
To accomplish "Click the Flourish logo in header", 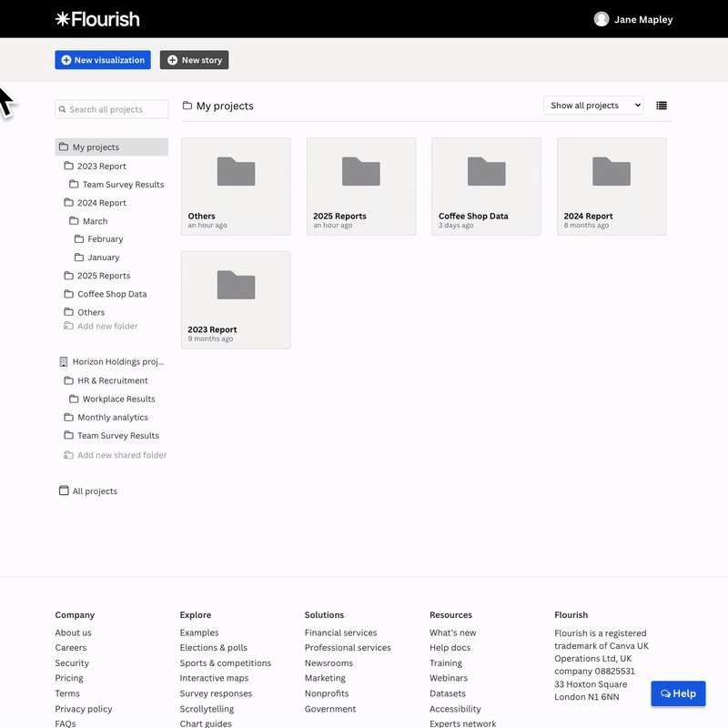I will 97,19.
